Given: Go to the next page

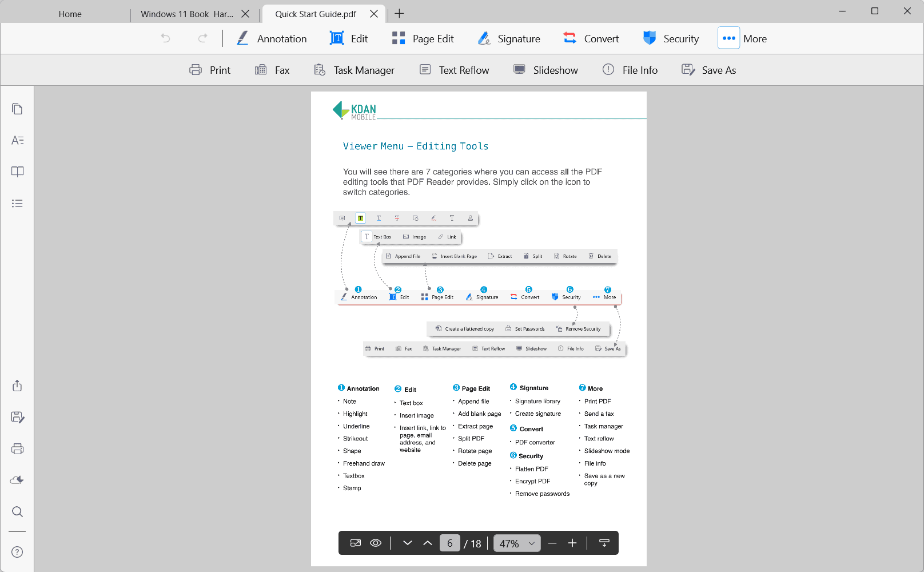Looking at the screenshot, I should click(x=407, y=543).
